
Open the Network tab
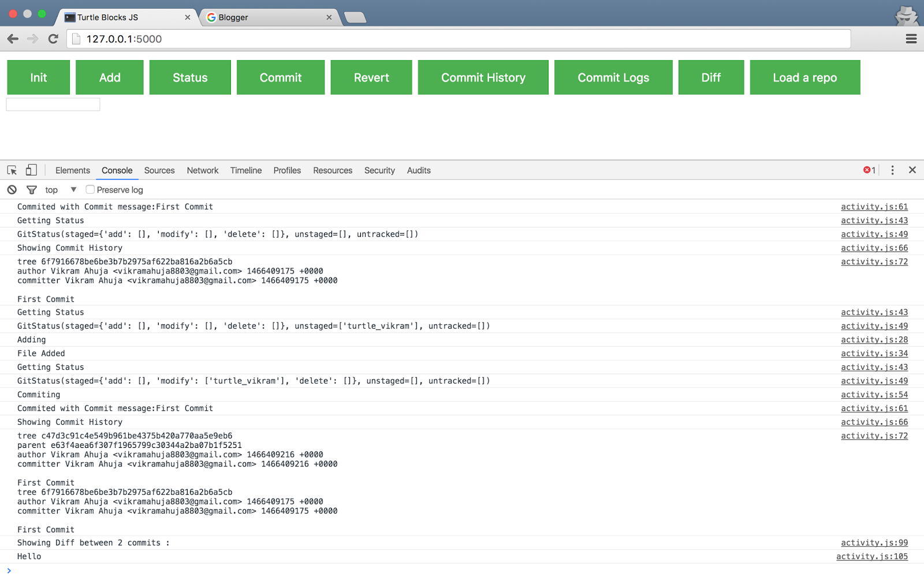coord(203,171)
